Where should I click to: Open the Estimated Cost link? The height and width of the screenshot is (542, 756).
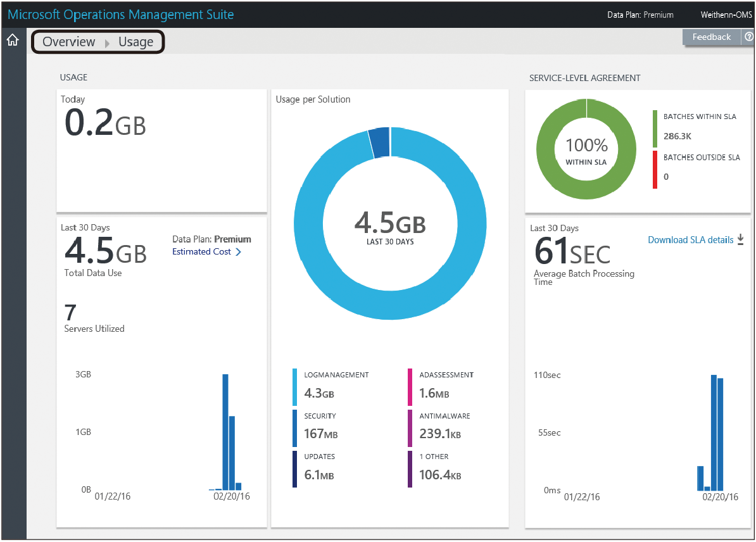(x=201, y=252)
